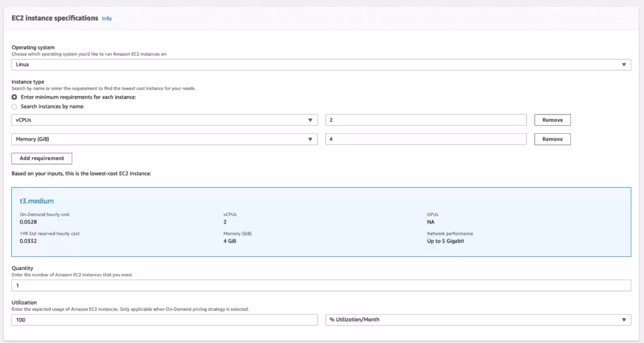Select Enter minimum requirements for each instance
This screenshot has height=343, width=644.
point(14,97)
